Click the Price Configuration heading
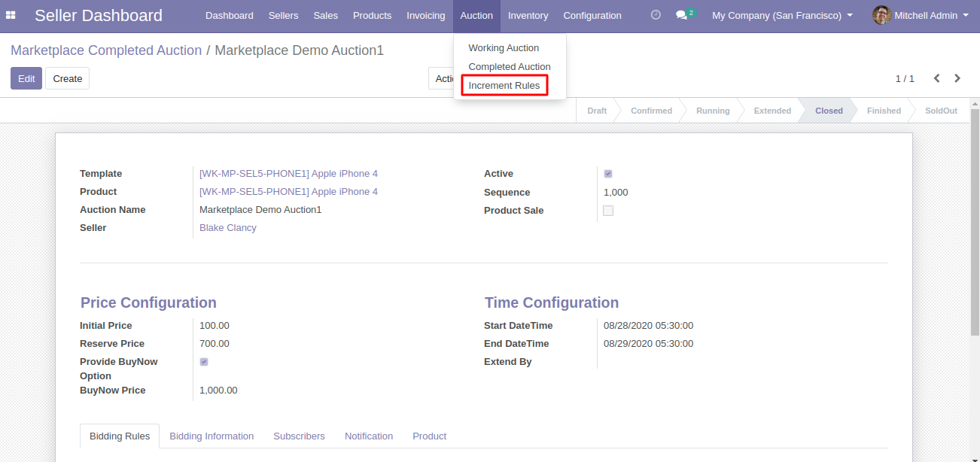The width and height of the screenshot is (980, 462). [148, 302]
